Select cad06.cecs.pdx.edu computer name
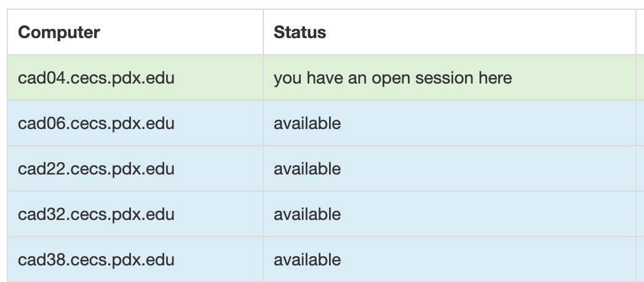644x282 pixels. click(96, 123)
